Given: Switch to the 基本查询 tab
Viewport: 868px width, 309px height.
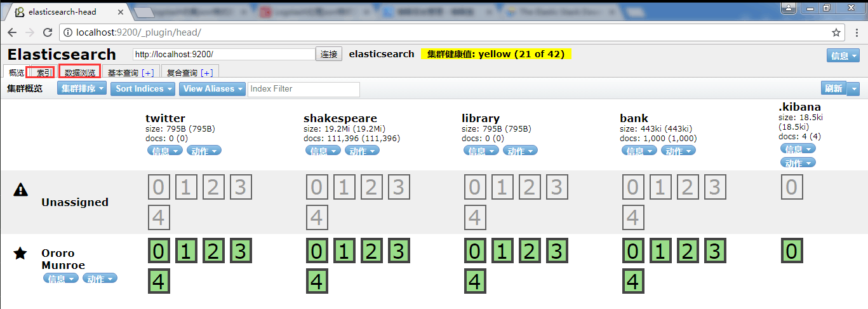Looking at the screenshot, I should 123,72.
